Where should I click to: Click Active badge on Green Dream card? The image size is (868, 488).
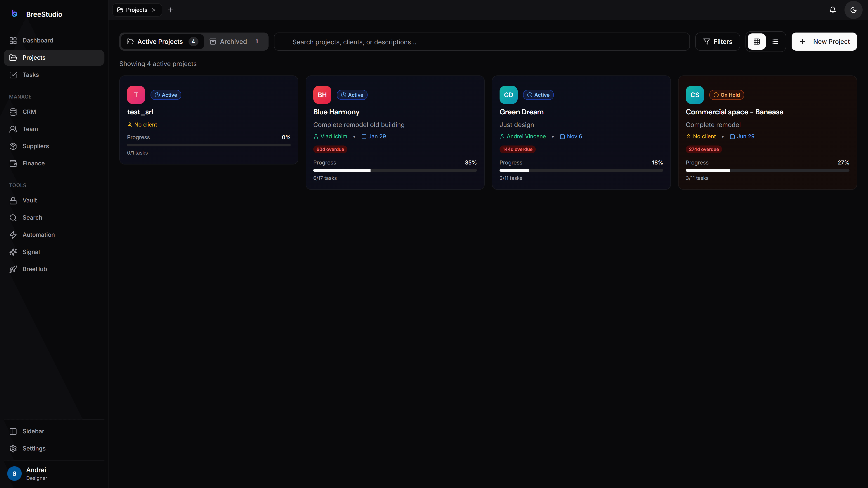[538, 95]
